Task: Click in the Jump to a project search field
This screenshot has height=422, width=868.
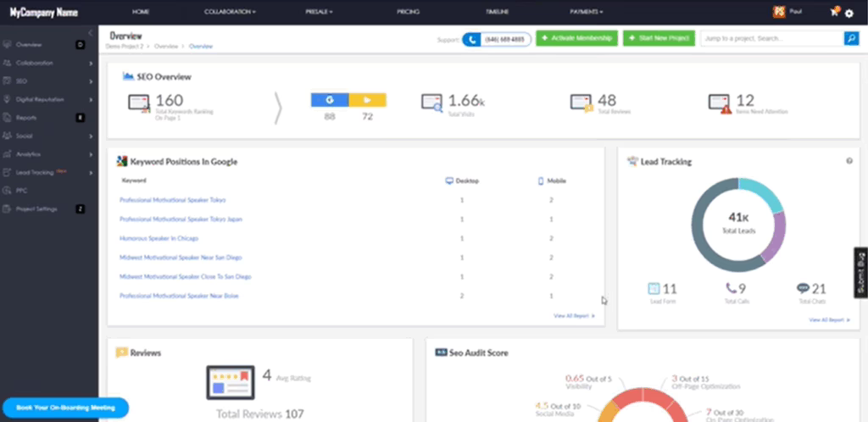Action: tap(771, 38)
